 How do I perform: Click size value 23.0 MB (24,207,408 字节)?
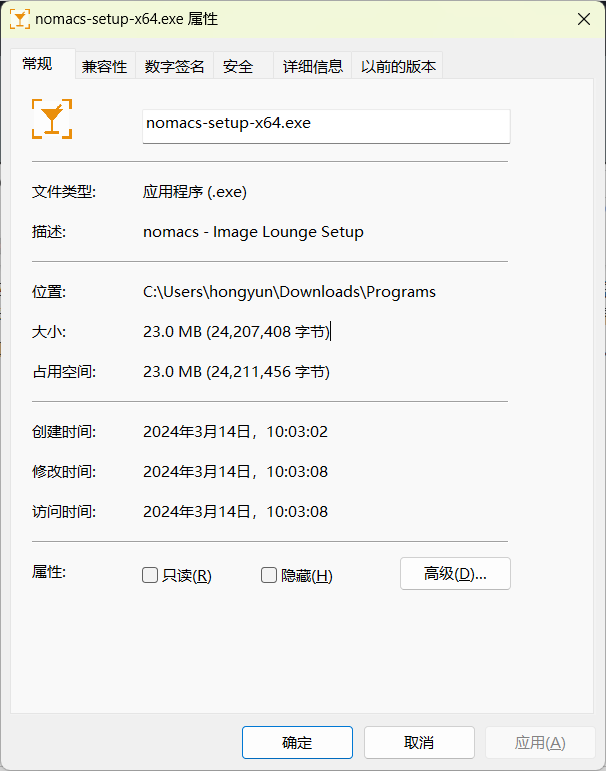tap(237, 332)
